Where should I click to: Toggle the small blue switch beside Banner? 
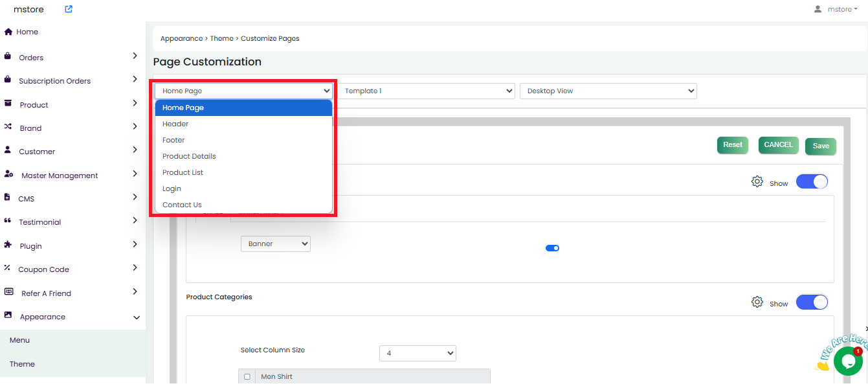pos(552,247)
